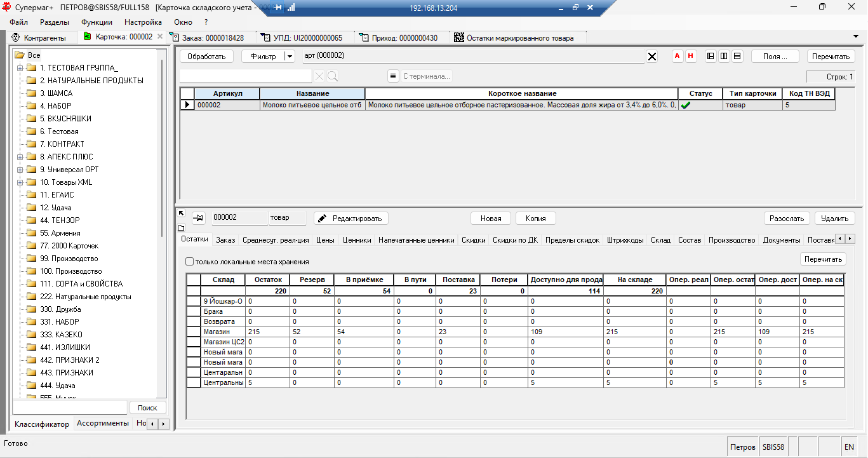The width and height of the screenshot is (868, 458).
Task: Click the list icon beside 'С терминала'
Action: click(393, 76)
